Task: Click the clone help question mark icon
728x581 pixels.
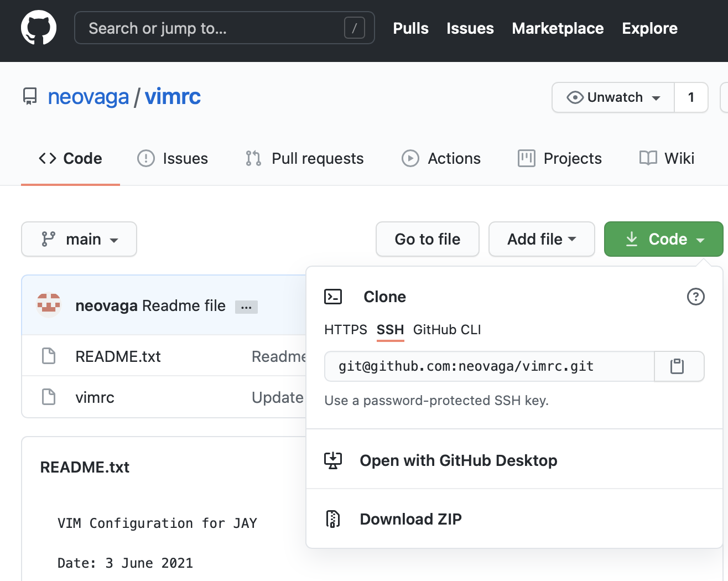Action: 695,297
